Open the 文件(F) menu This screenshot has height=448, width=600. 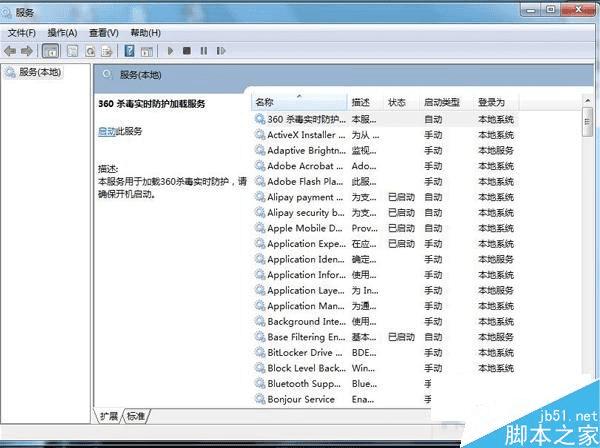22,33
